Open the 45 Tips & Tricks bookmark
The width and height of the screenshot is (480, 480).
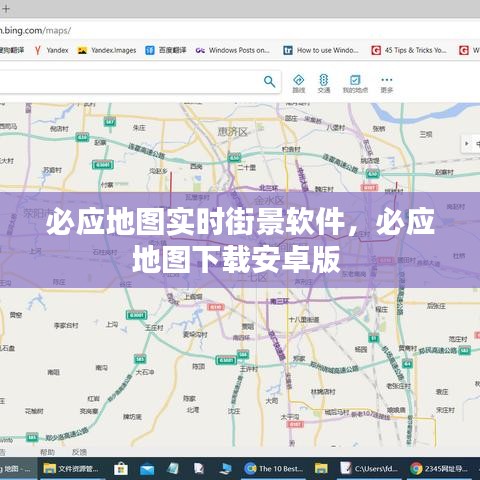(x=409, y=50)
